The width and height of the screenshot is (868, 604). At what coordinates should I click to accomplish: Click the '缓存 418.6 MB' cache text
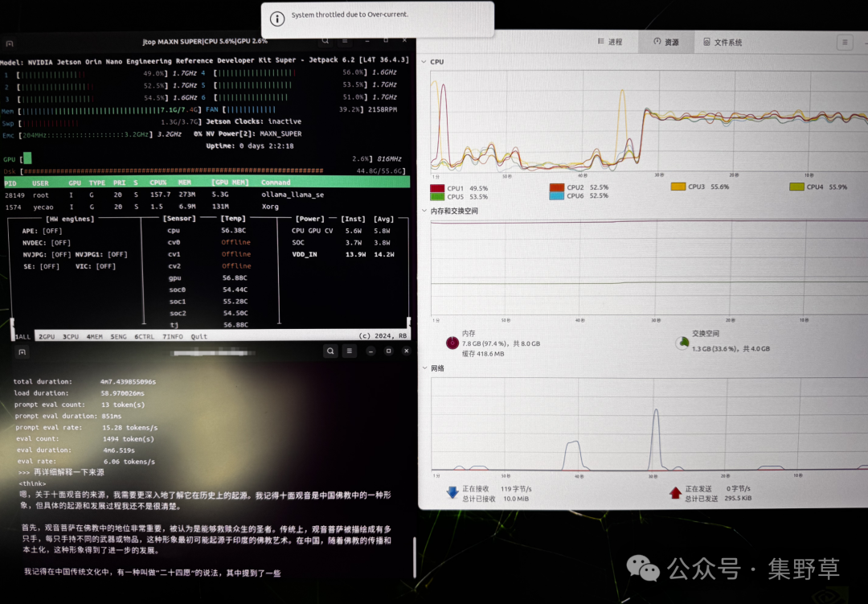click(x=483, y=354)
